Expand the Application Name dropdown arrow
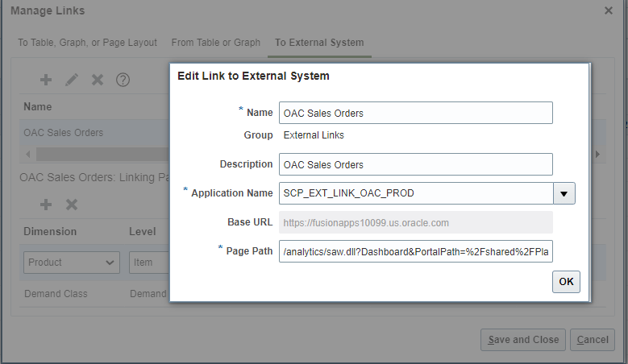Screen dimensions: 628x364 [564, 193]
